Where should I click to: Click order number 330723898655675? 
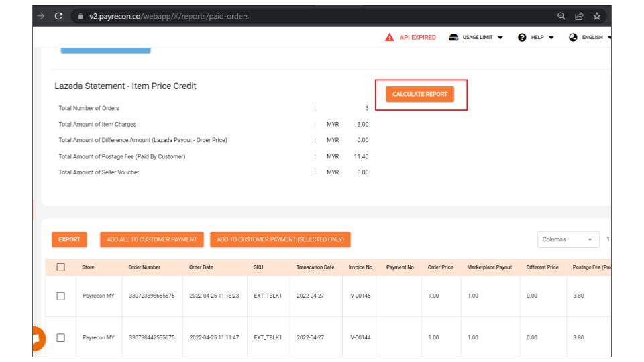click(152, 296)
